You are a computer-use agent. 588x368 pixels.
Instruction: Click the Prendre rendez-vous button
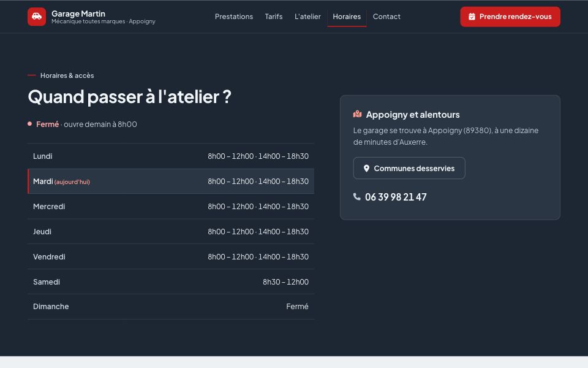[x=510, y=17]
